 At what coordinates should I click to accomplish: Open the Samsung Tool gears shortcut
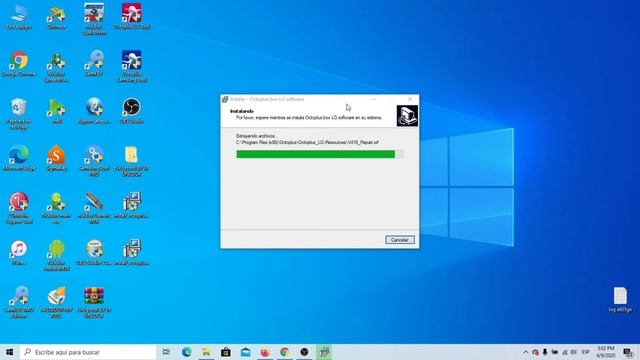click(x=94, y=161)
